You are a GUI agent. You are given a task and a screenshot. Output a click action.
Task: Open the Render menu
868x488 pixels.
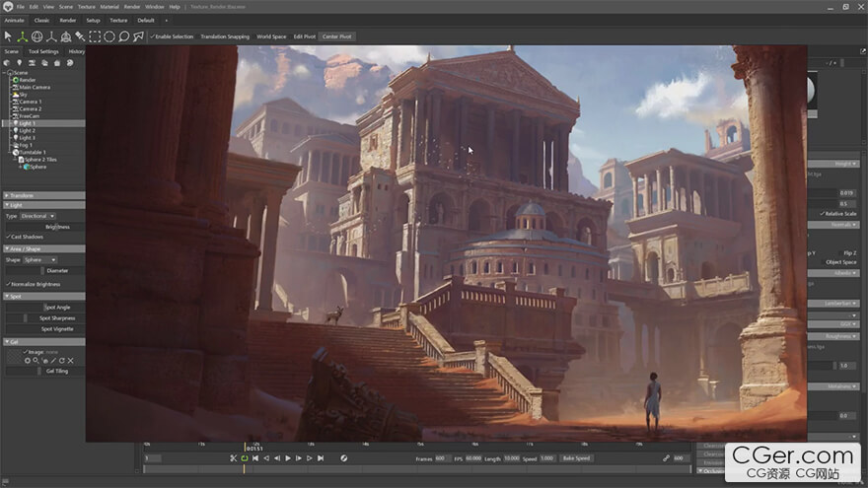[132, 7]
